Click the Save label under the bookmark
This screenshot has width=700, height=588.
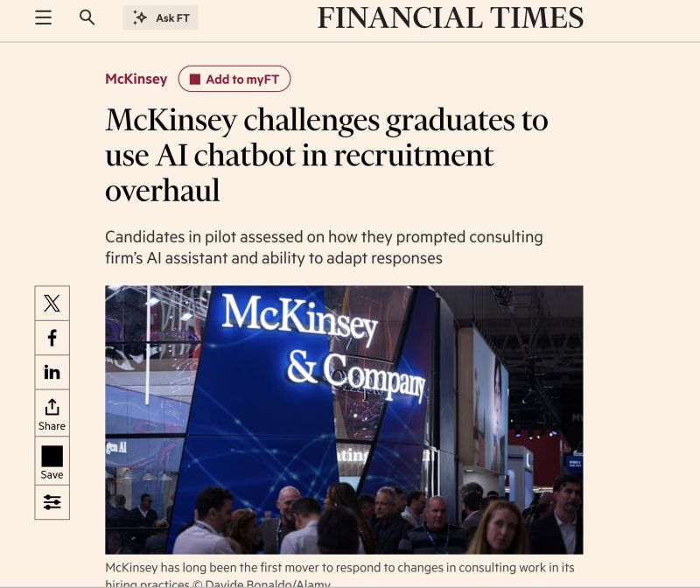click(52, 475)
